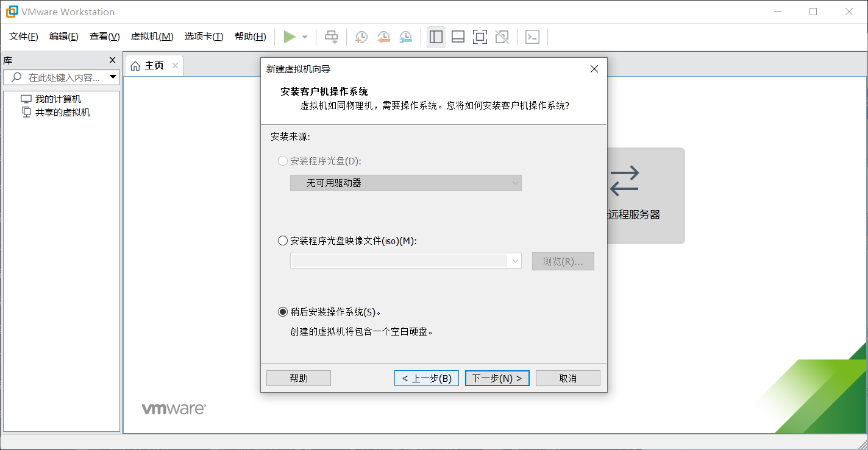868x450 pixels.
Task: Minimize the VMware Workstation window
Action: pyautogui.click(x=778, y=12)
